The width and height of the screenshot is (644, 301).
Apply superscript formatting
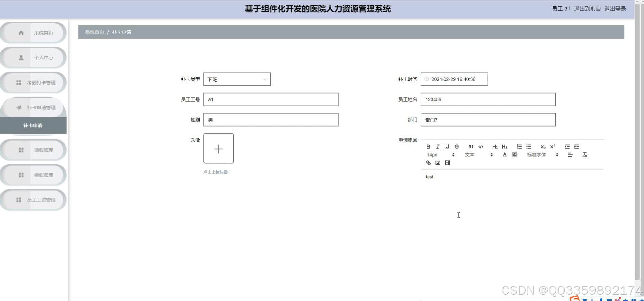point(552,147)
